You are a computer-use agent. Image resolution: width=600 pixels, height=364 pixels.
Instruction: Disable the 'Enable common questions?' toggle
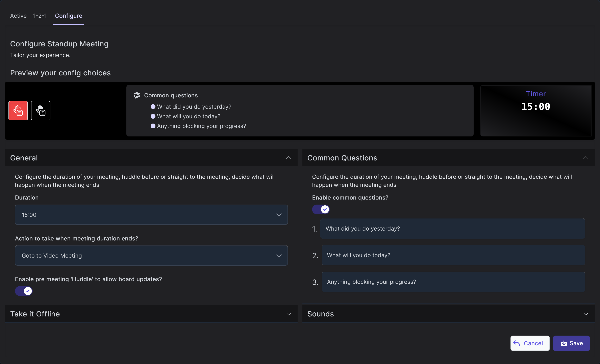click(321, 209)
